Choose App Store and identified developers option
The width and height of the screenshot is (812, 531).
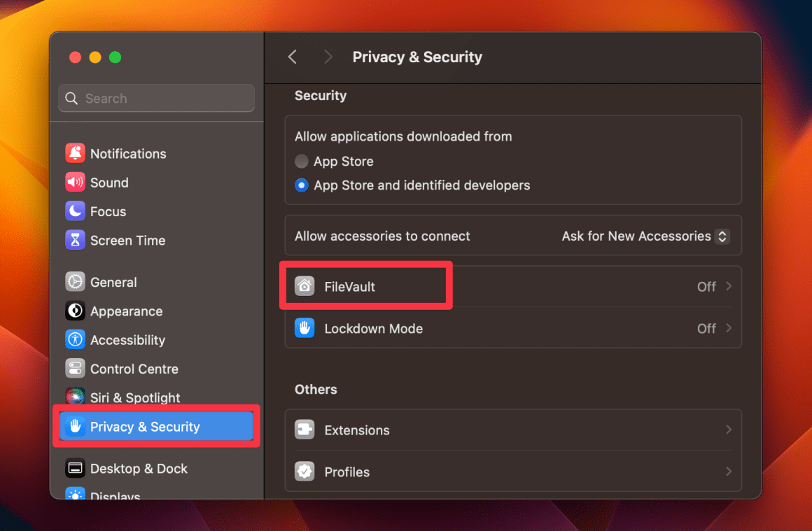[x=301, y=185]
